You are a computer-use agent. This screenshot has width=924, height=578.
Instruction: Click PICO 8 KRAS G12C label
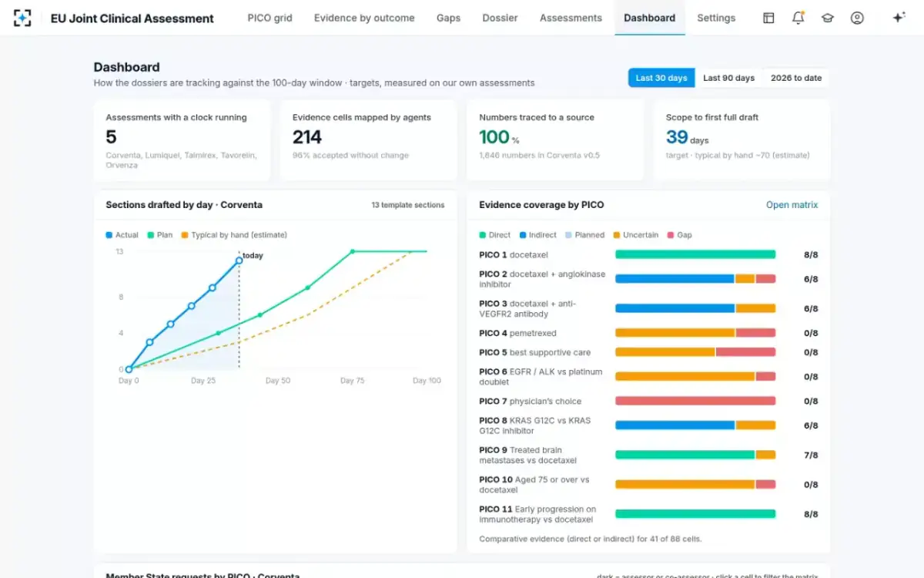pyautogui.click(x=535, y=425)
